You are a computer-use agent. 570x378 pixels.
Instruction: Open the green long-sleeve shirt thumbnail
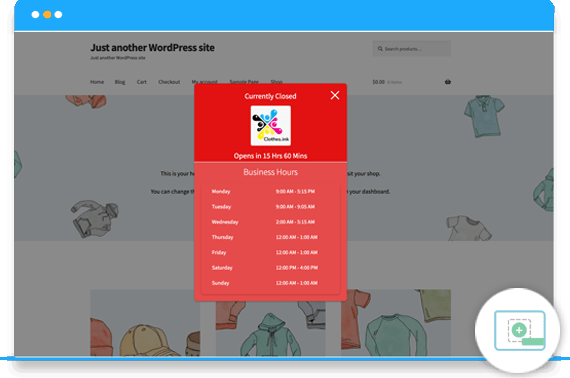coord(396,322)
